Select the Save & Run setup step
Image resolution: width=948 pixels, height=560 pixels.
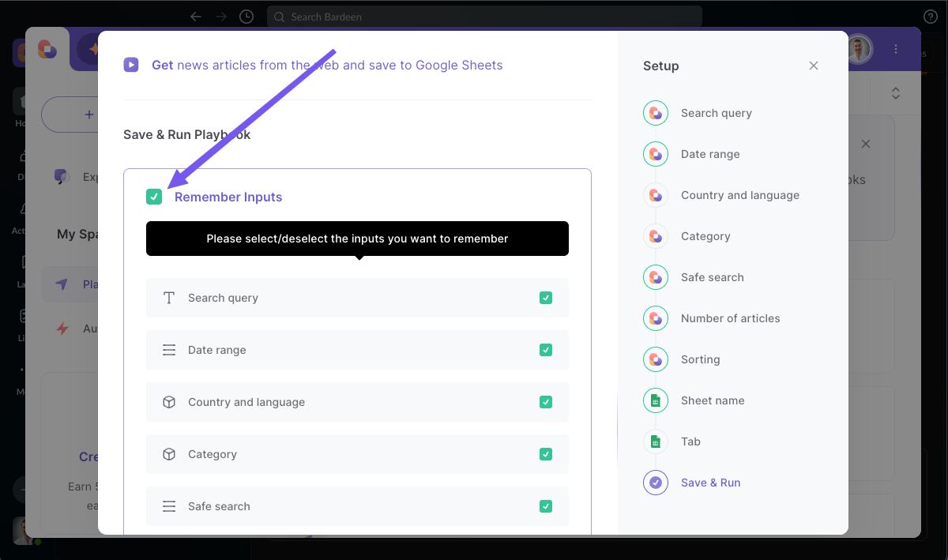click(x=710, y=483)
